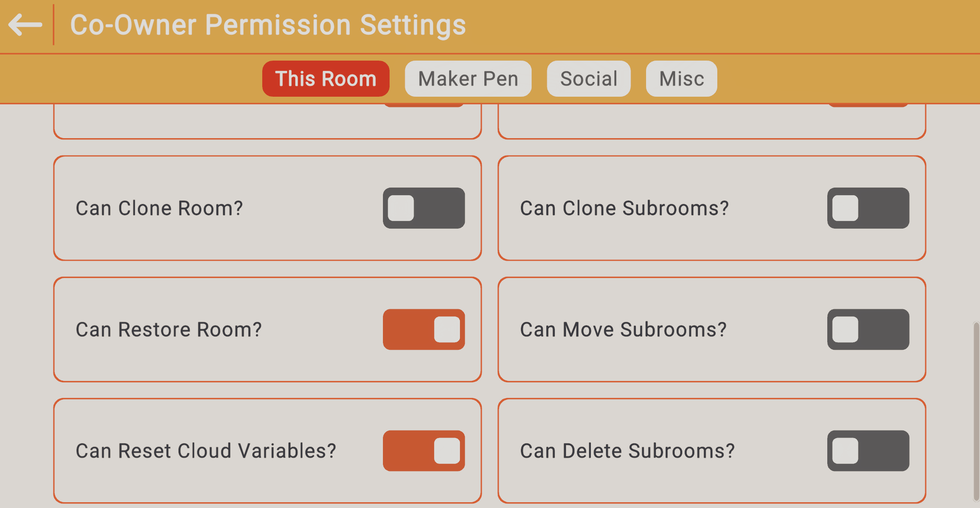980x508 pixels.
Task: Click the "Can Clone Subrooms?" label text
Action: click(624, 209)
